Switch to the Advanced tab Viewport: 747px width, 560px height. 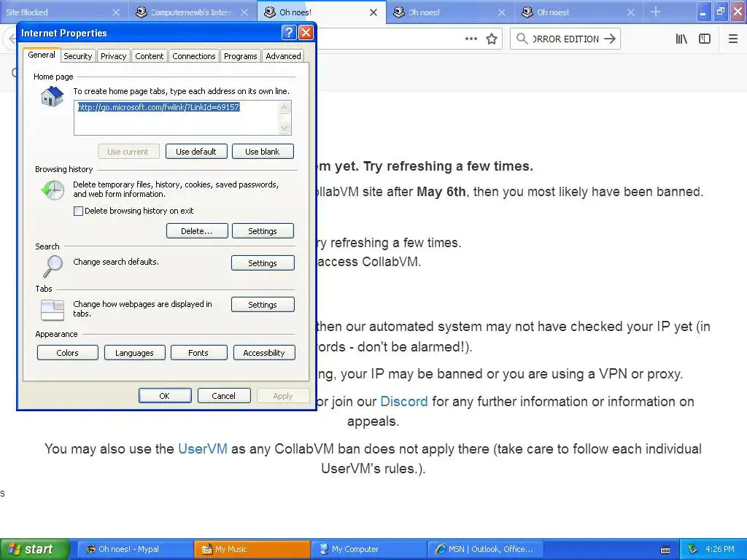click(284, 56)
